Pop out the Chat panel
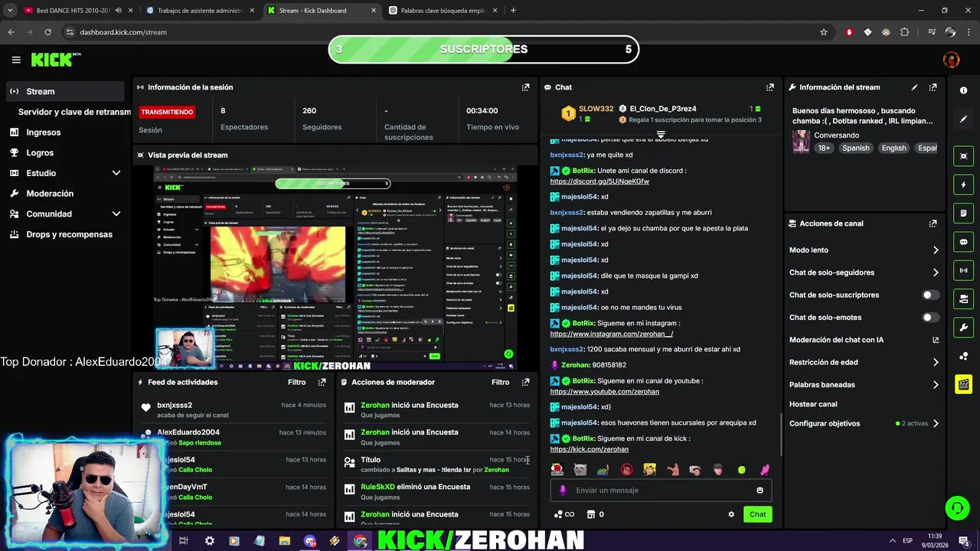 [x=770, y=87]
